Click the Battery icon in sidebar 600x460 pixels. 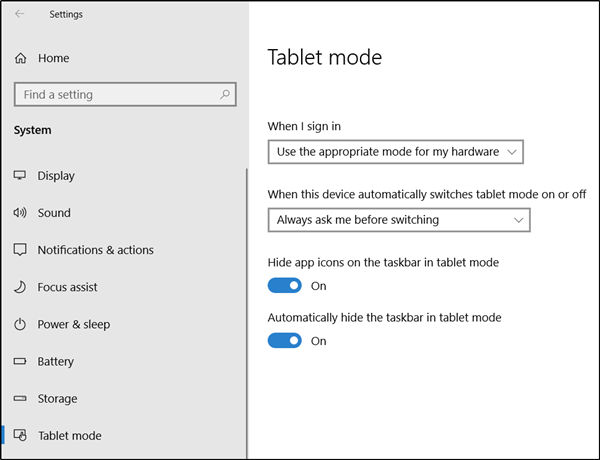pos(20,361)
